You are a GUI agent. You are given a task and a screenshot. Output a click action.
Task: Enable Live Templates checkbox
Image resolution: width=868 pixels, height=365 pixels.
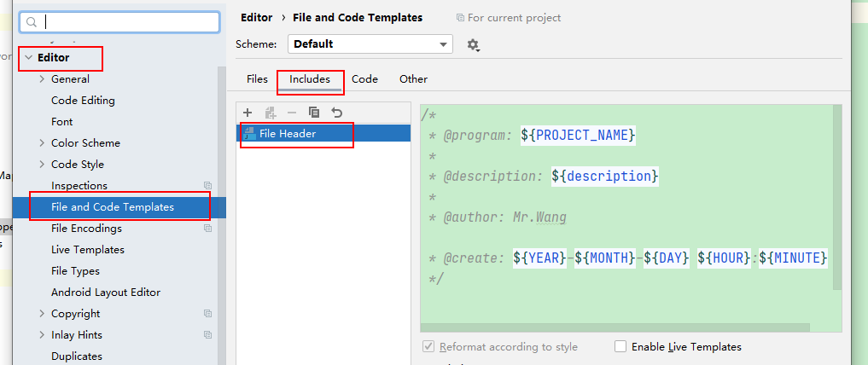620,347
